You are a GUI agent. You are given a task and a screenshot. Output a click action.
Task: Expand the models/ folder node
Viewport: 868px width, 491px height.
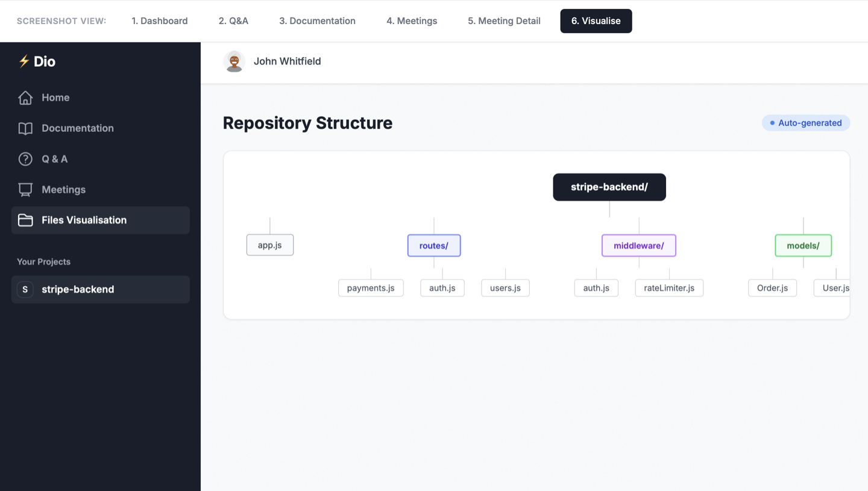[803, 245]
